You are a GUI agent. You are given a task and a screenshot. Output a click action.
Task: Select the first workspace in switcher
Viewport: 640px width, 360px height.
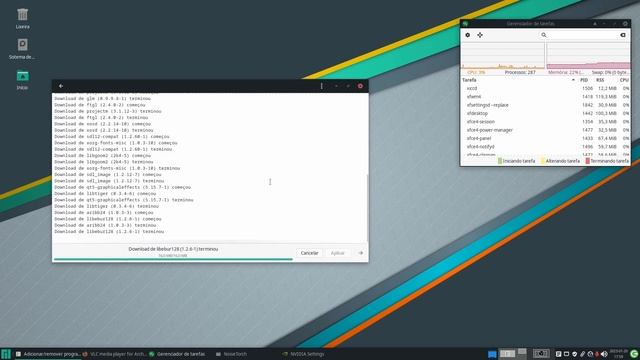coord(507,354)
